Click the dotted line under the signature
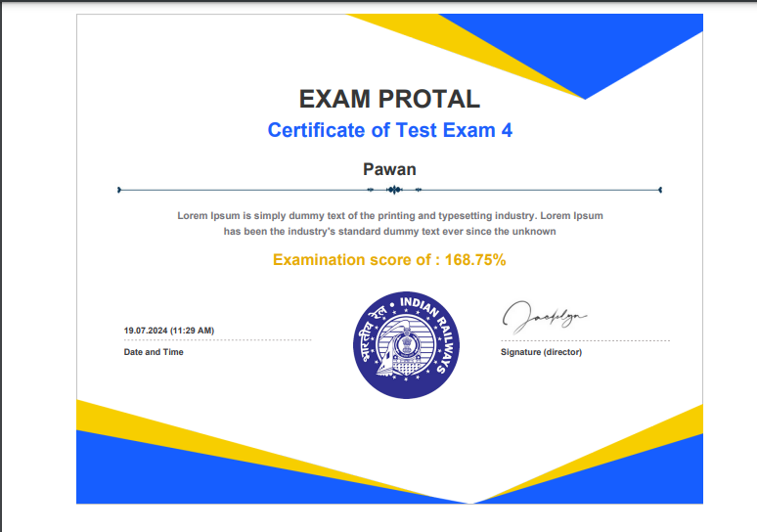 pos(585,340)
